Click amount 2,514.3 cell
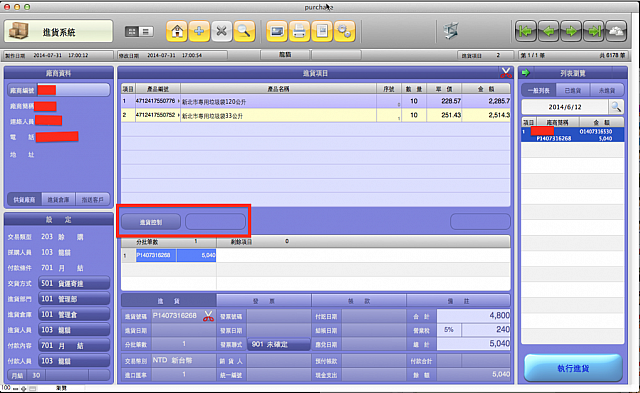Screen dimensions: 640x393 [487, 115]
